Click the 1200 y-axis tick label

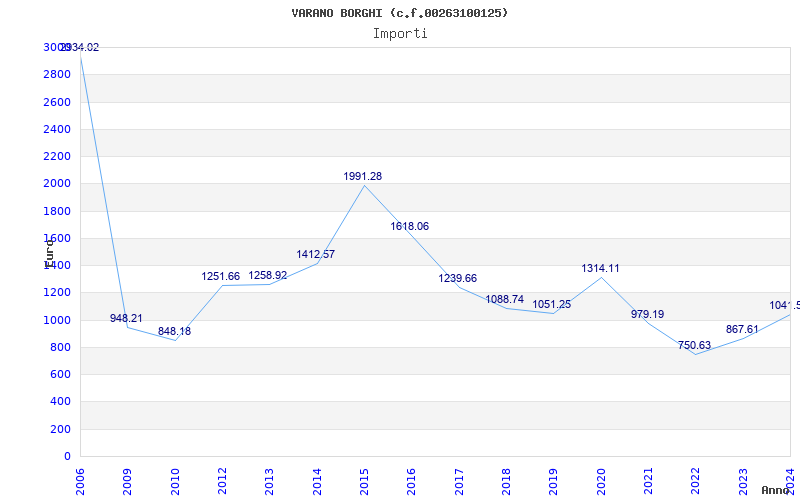pos(57,293)
